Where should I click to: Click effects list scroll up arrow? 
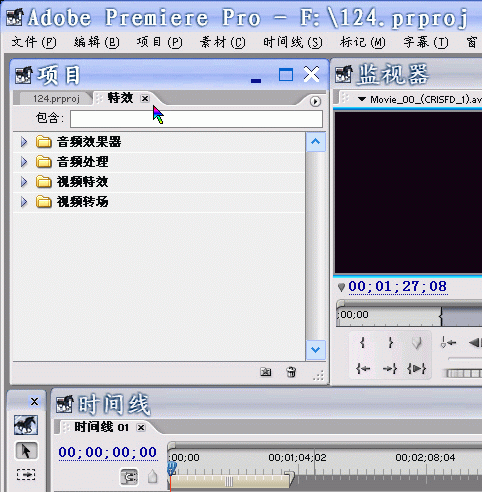315,142
